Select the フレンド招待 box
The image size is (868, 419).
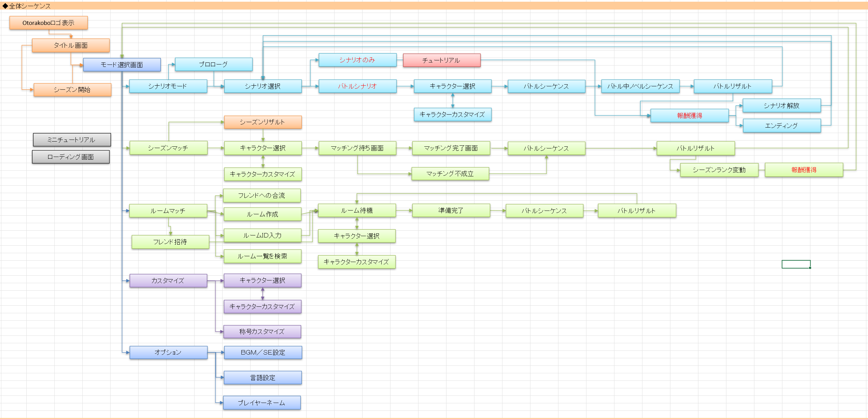click(170, 242)
